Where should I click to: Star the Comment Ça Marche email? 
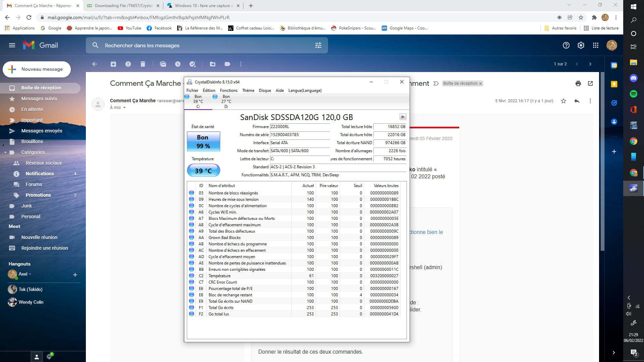tap(563, 101)
